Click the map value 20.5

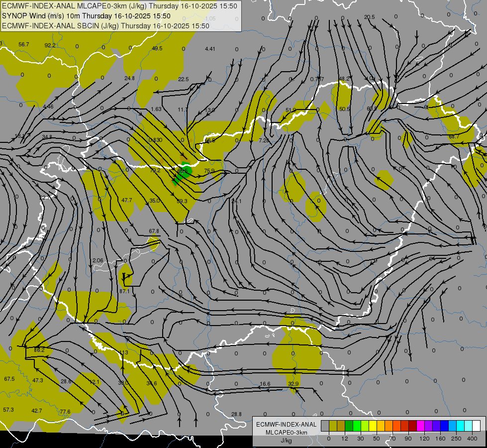[x=370, y=17]
